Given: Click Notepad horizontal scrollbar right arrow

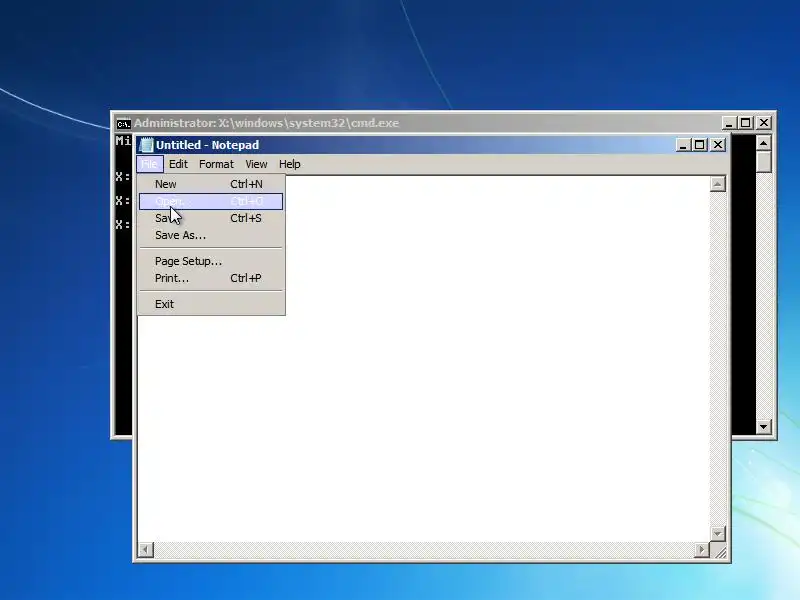Looking at the screenshot, I should [x=702, y=549].
